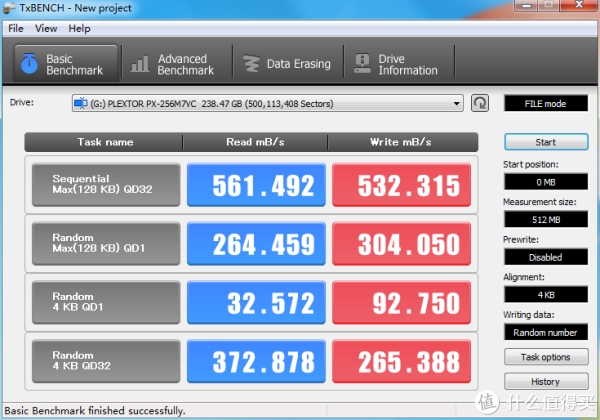Click the Basic Benchmark stopwatch icon
This screenshot has width=600, height=420.
[29, 63]
